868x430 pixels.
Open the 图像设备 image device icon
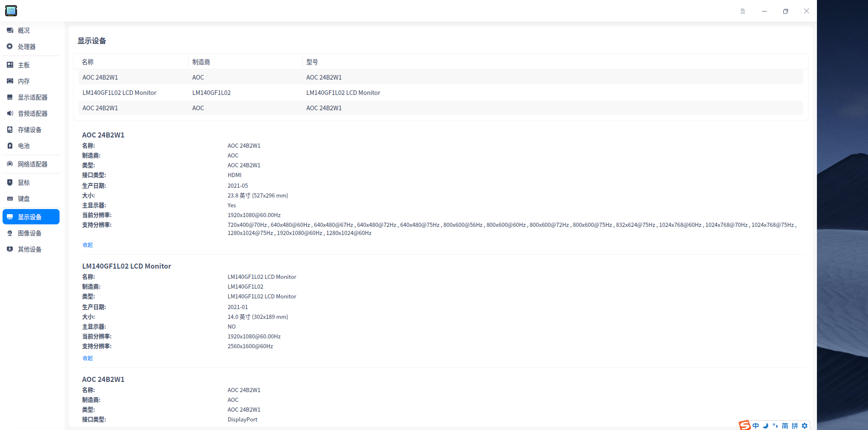coord(10,233)
